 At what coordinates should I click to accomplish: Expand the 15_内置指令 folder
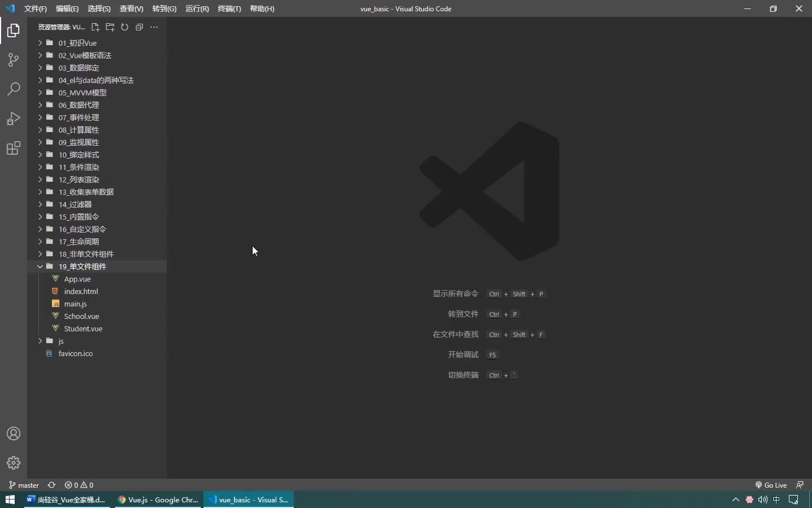coord(97,217)
